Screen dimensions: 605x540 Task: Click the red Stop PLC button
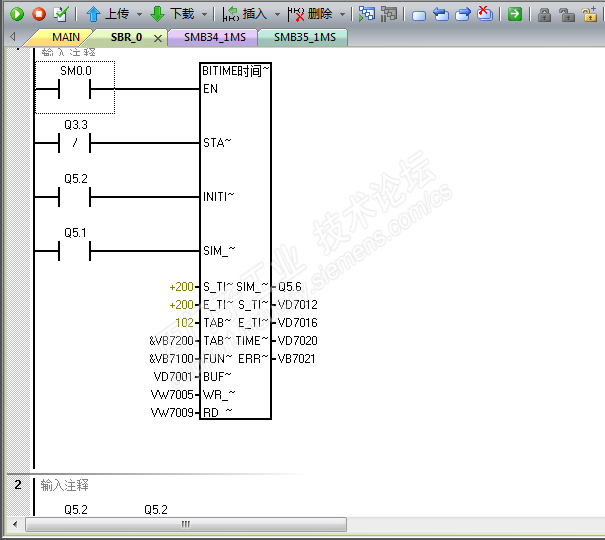coord(39,14)
